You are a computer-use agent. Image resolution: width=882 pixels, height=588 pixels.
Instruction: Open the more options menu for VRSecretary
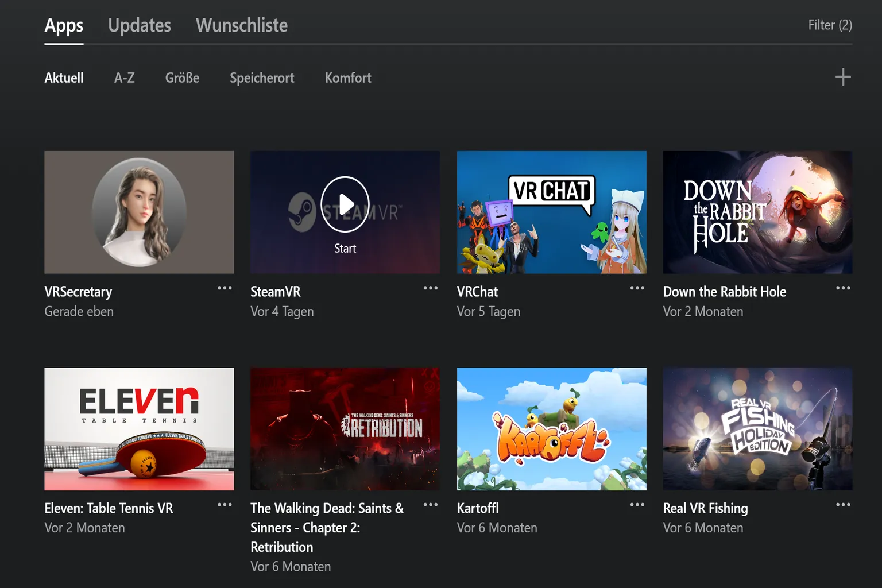pos(225,288)
